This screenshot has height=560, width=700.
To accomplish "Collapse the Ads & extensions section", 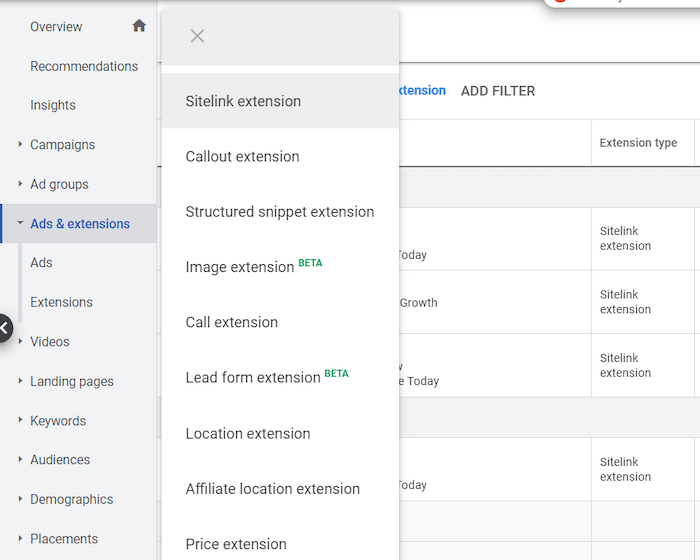I will [20, 223].
